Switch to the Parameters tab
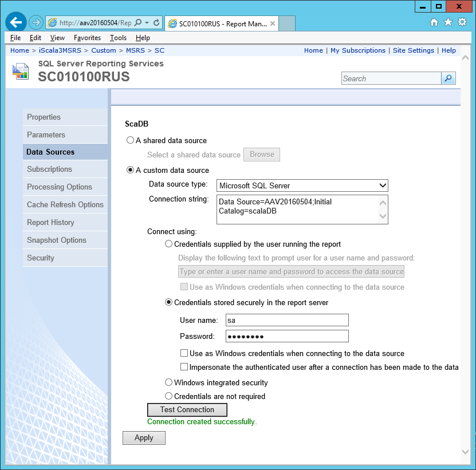 65,135
